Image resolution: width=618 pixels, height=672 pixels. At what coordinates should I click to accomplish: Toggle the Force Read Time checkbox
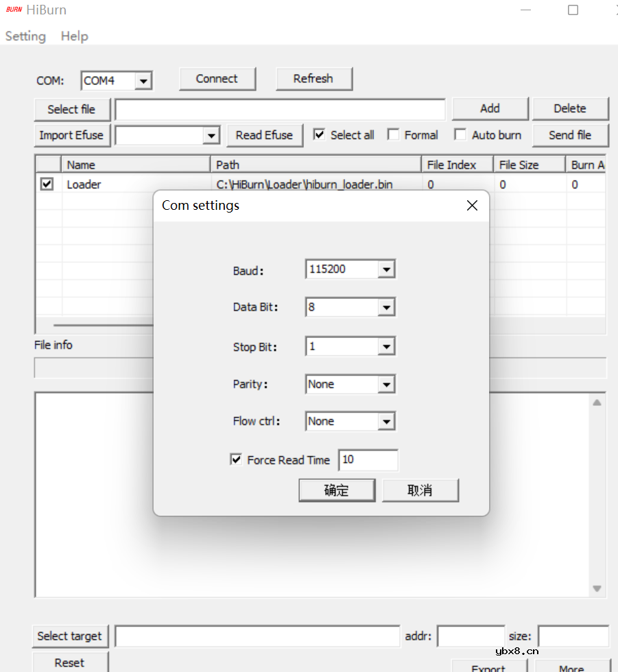pos(236,460)
